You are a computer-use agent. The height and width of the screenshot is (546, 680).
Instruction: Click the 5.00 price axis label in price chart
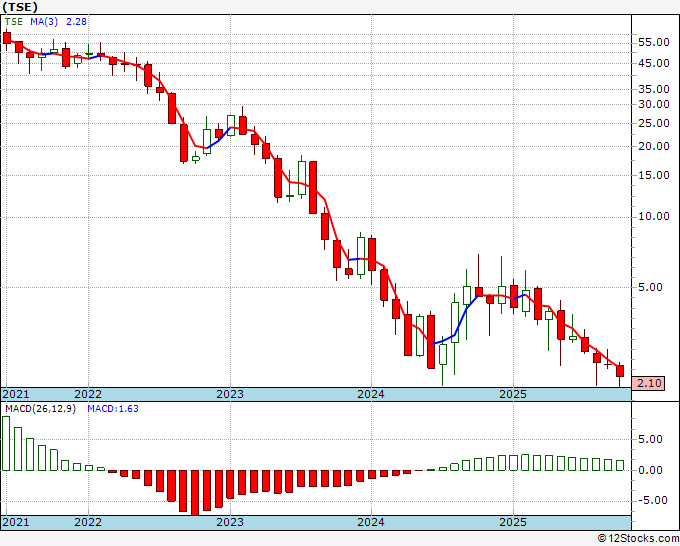click(650, 287)
